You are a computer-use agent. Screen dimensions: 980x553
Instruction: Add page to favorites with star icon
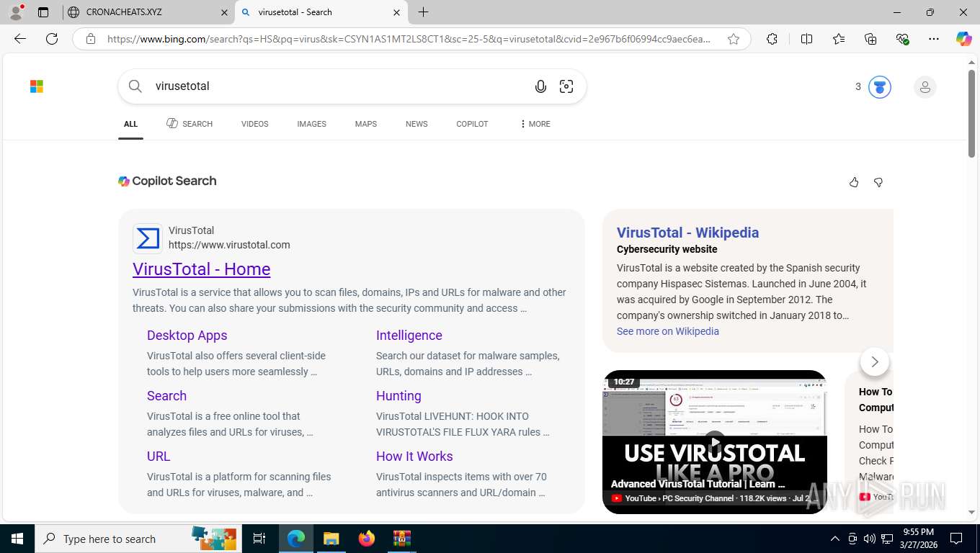(734, 39)
